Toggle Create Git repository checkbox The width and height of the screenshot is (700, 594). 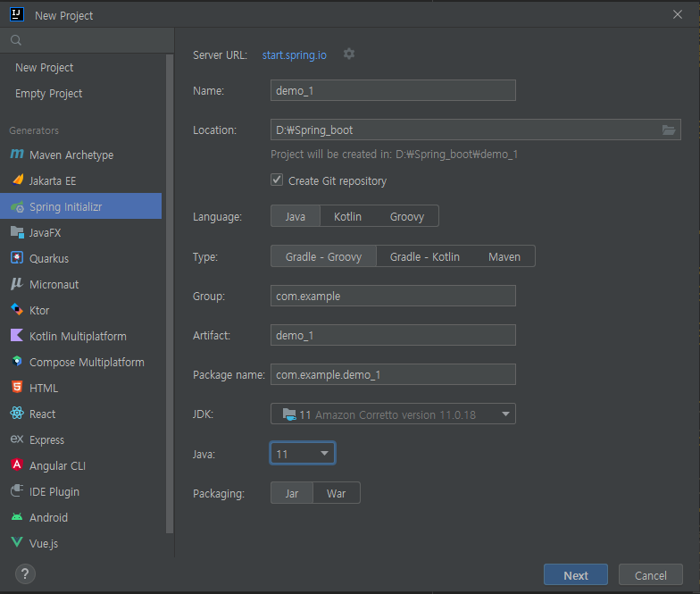pyautogui.click(x=277, y=180)
